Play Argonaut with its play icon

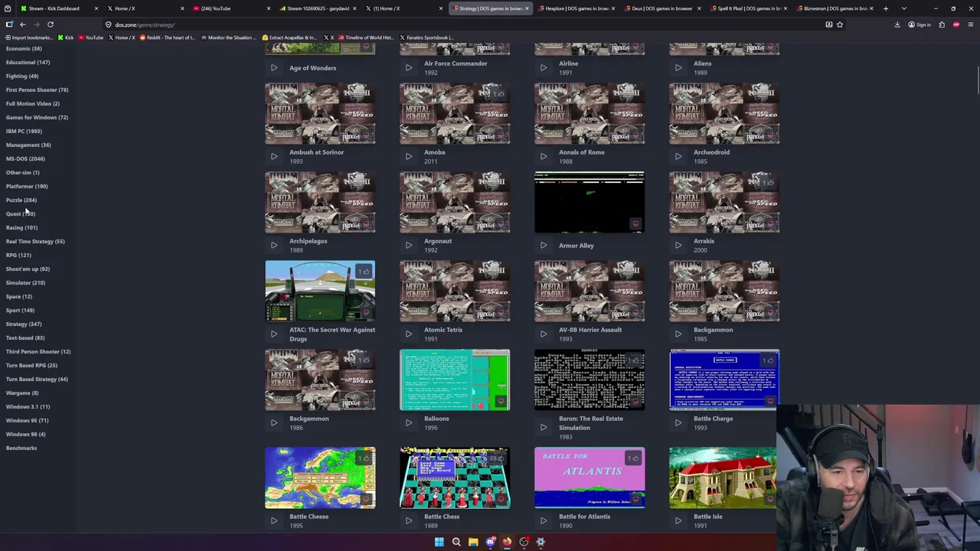(409, 246)
